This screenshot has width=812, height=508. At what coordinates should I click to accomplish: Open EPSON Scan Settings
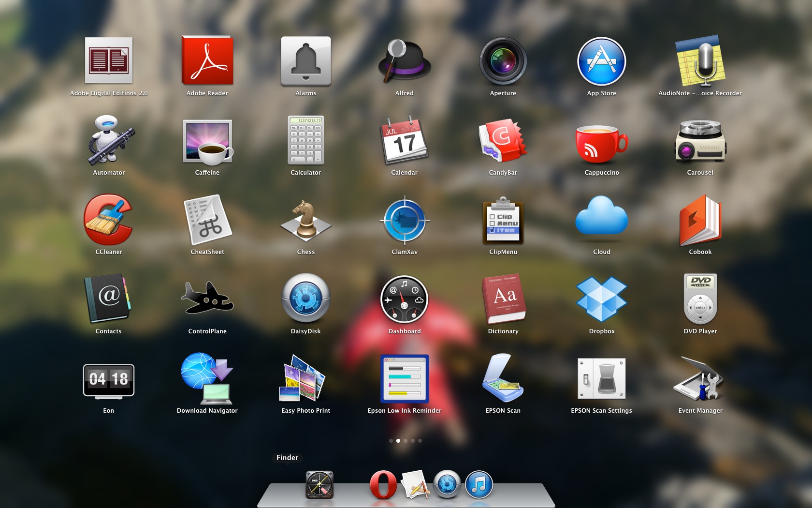coord(602,378)
